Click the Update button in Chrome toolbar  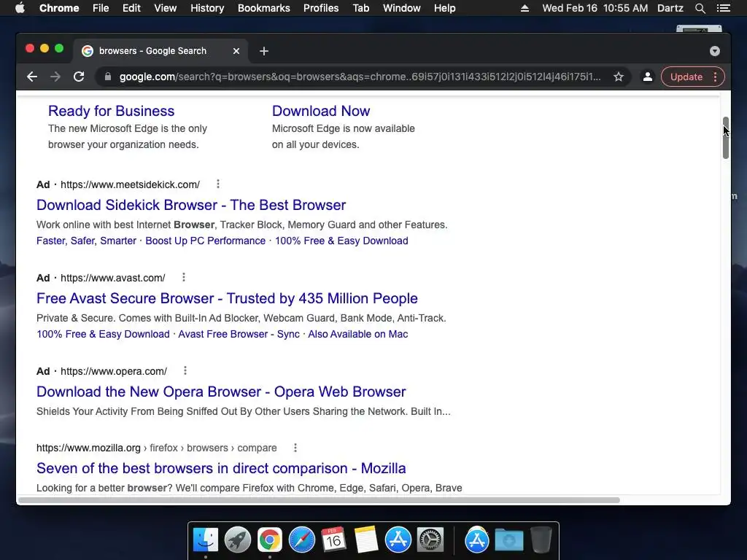[x=686, y=77]
